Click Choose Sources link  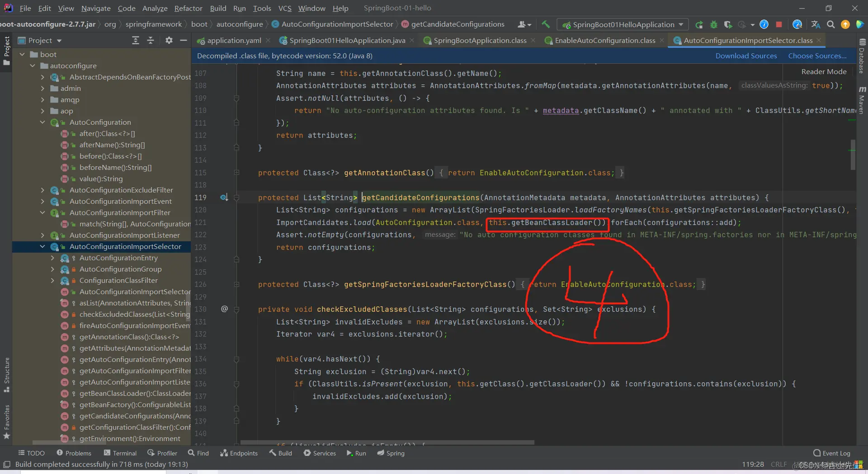coord(817,56)
